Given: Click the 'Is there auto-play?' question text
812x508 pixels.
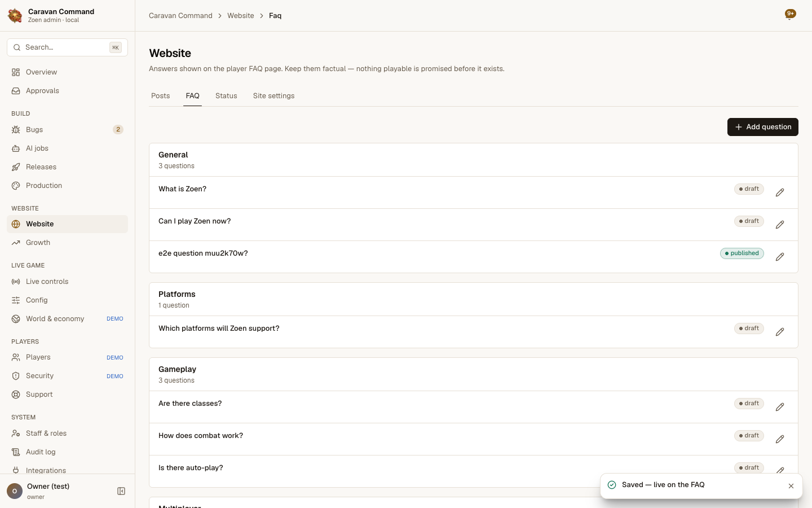Looking at the screenshot, I should point(191,468).
